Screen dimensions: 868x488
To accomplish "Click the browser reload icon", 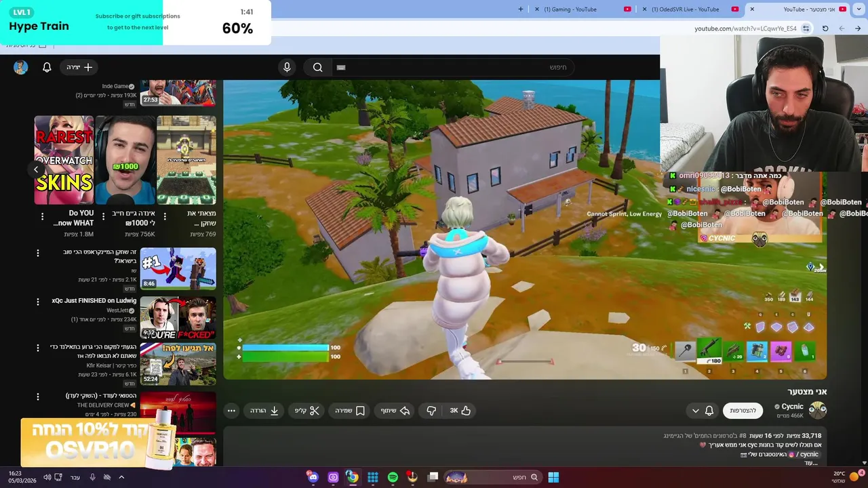I will tap(825, 28).
